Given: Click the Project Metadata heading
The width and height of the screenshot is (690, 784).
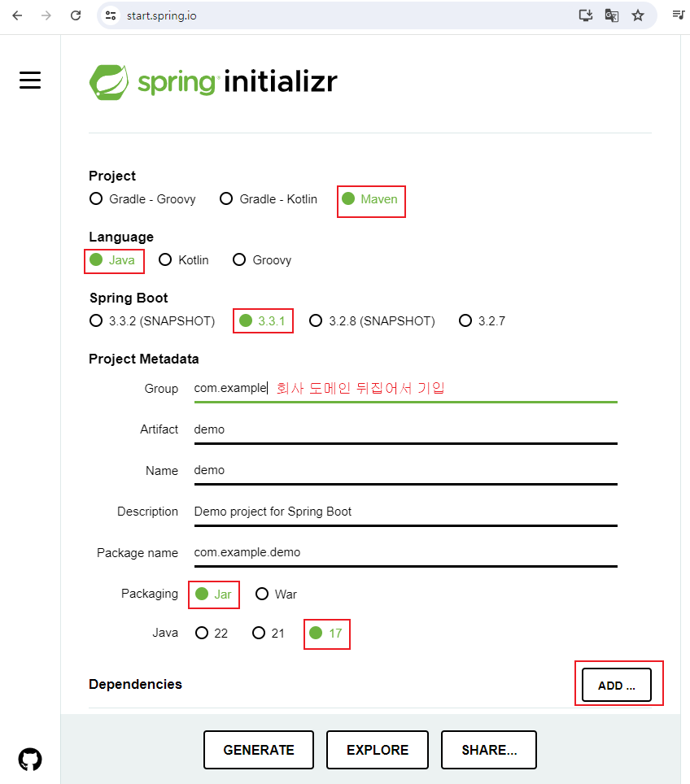Looking at the screenshot, I should (143, 359).
